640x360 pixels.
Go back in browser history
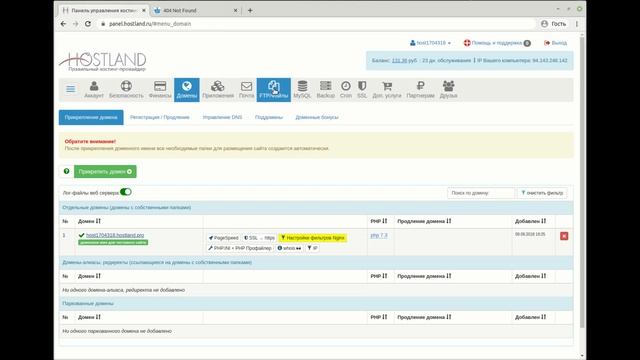pyautogui.click(x=63, y=24)
